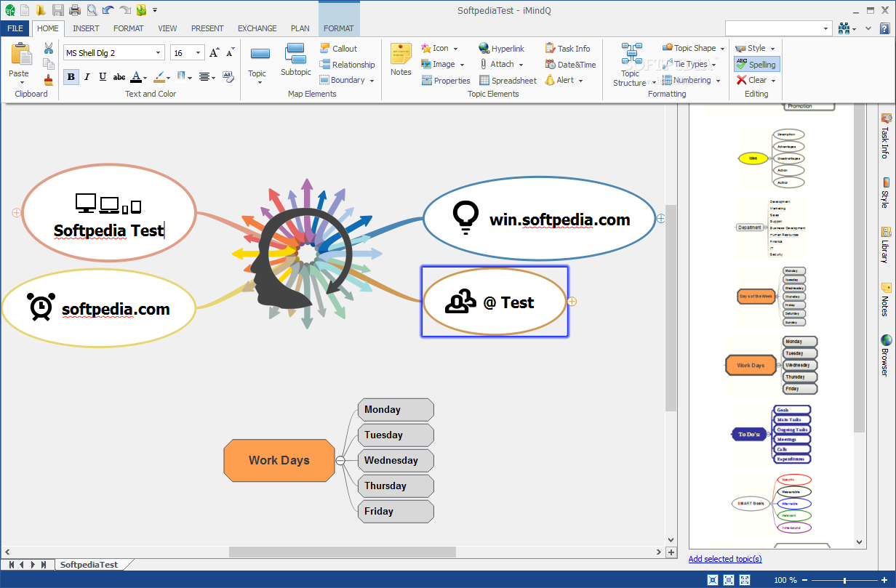Switch to the PLAN ribbon tab

pyautogui.click(x=300, y=28)
